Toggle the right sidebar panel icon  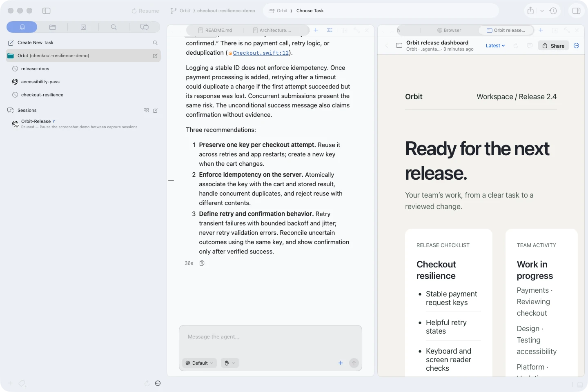(x=577, y=11)
